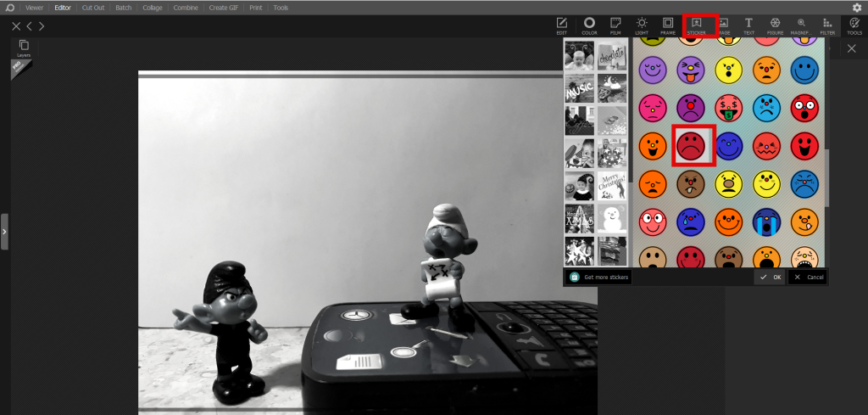Close the right panel with X
Screen dimensions: 868x415
coord(851,48)
